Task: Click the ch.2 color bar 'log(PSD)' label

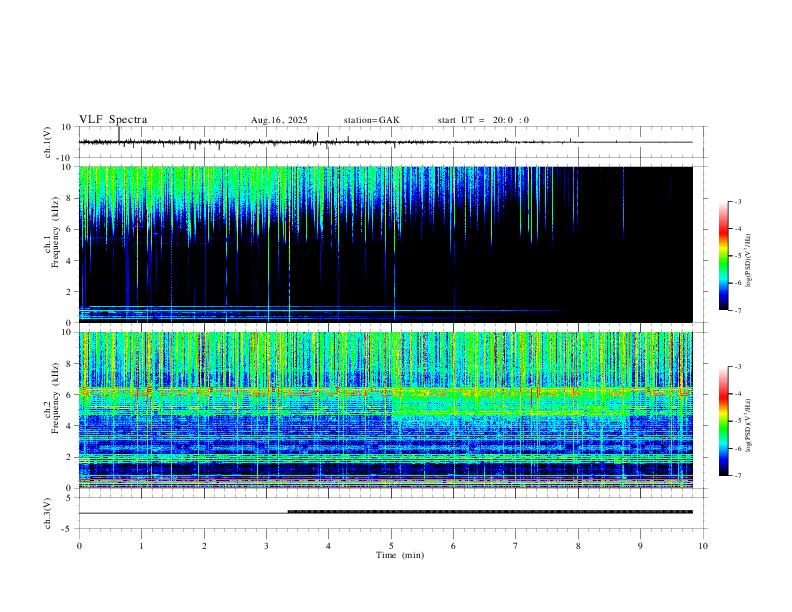Action: (x=749, y=425)
